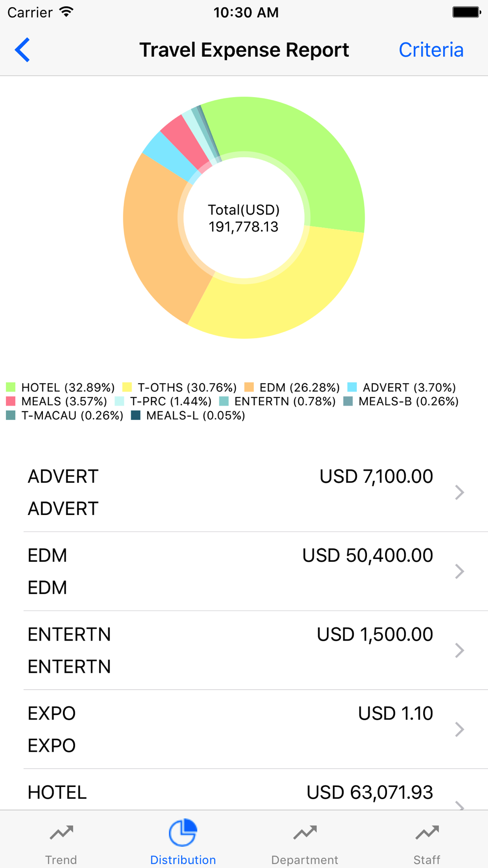The height and width of the screenshot is (868, 488).
Task: Expand the ADVERT row chevron
Action: 459,492
